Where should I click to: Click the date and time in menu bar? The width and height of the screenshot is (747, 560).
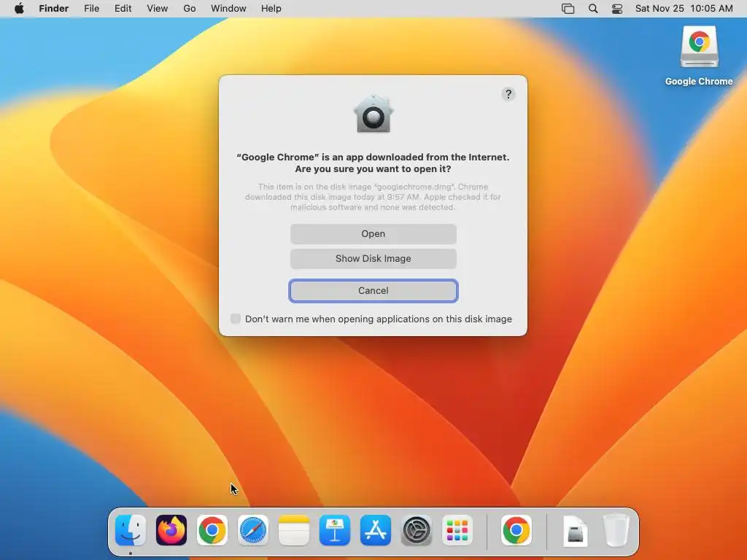point(684,9)
